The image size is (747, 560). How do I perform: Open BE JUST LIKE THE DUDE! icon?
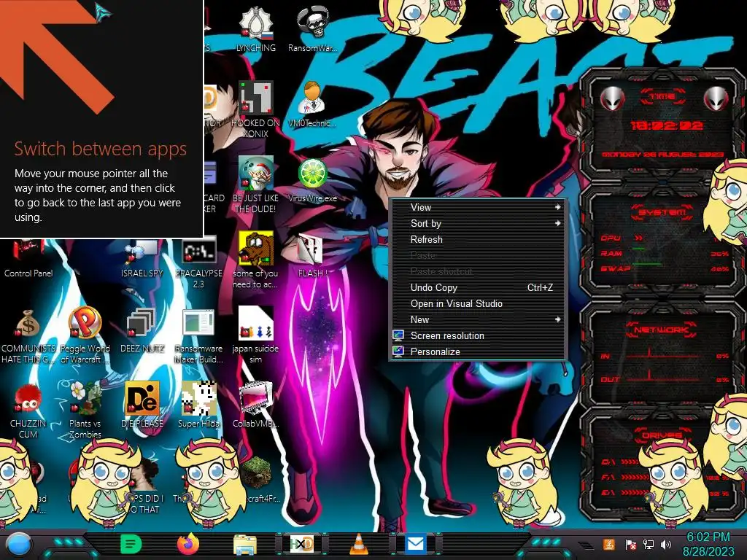tap(256, 184)
